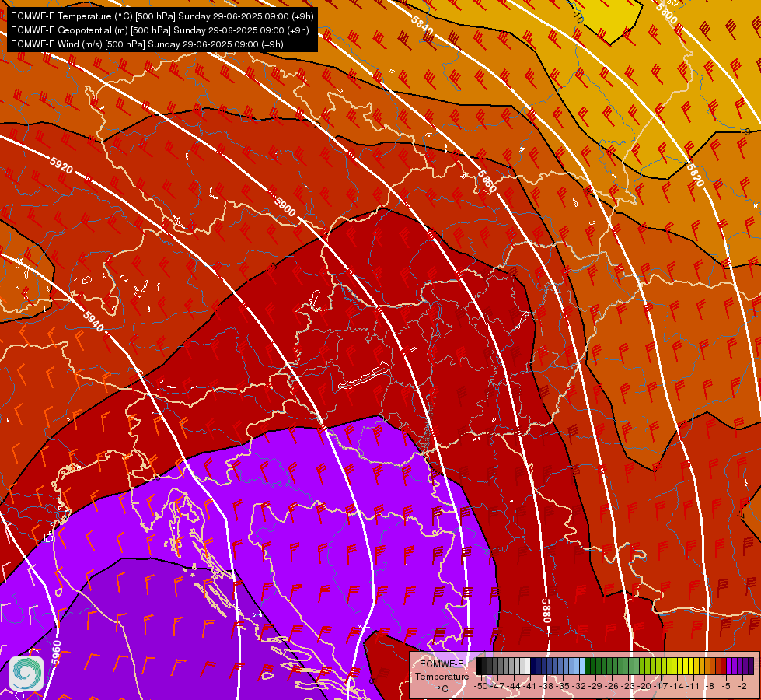Pick the dark green legend swatch above -29
The height and width of the screenshot is (700, 761).
coord(588,666)
